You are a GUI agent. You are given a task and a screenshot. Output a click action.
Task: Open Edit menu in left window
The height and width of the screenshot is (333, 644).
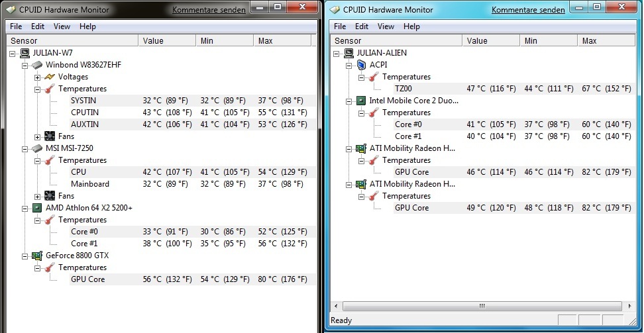pos(37,26)
